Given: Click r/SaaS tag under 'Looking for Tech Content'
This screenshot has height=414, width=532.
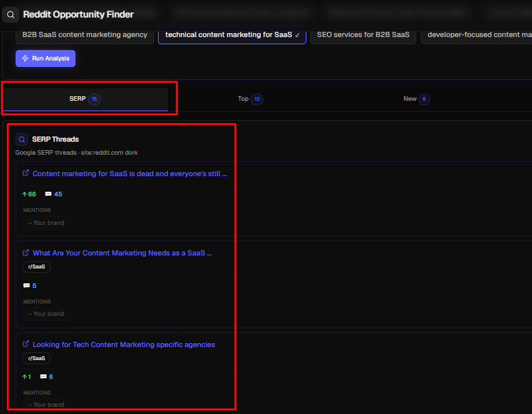Looking at the screenshot, I should click(x=36, y=358).
